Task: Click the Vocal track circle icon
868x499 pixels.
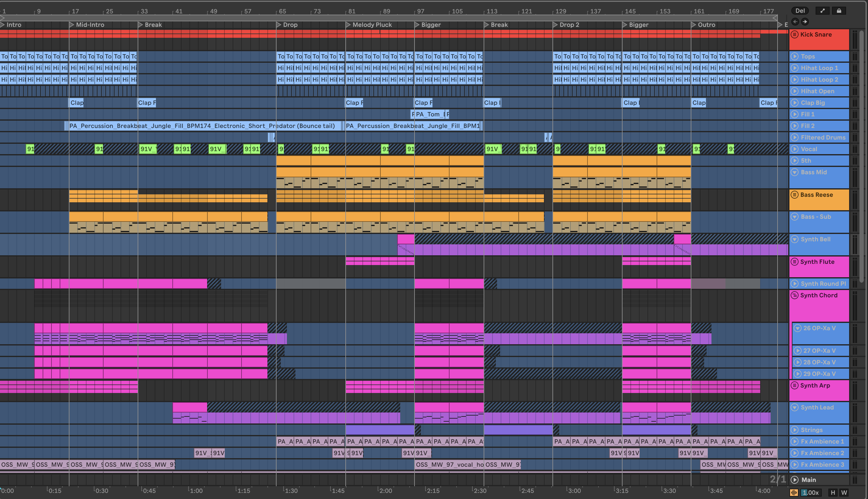Action: [x=795, y=149]
